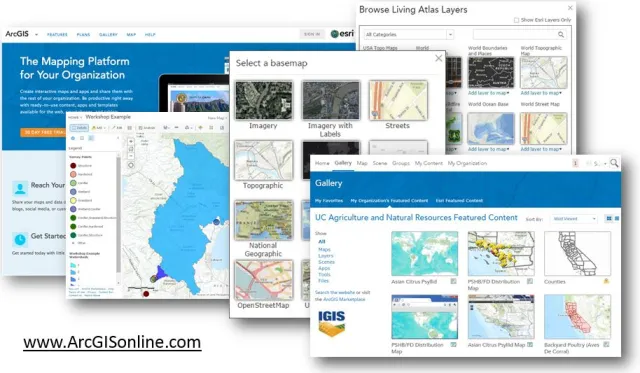Image resolution: width=640 pixels, height=373 pixels.
Task: Select the OpenStreetMap basemap thumbnail
Action: point(264,280)
